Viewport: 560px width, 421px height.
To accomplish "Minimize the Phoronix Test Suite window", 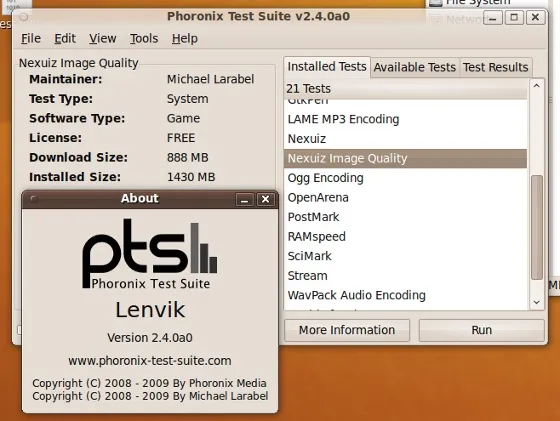I will [x=493, y=17].
